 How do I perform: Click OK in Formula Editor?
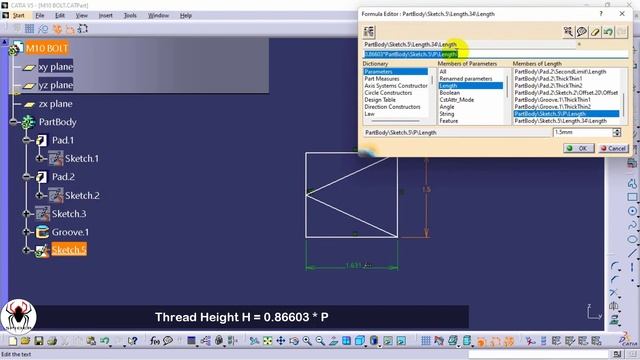point(578,148)
